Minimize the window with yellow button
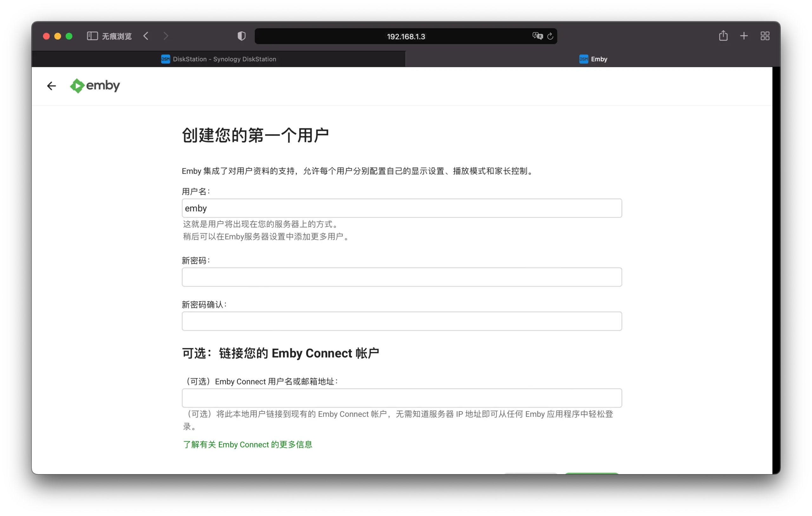This screenshot has height=516, width=812. tap(58, 36)
